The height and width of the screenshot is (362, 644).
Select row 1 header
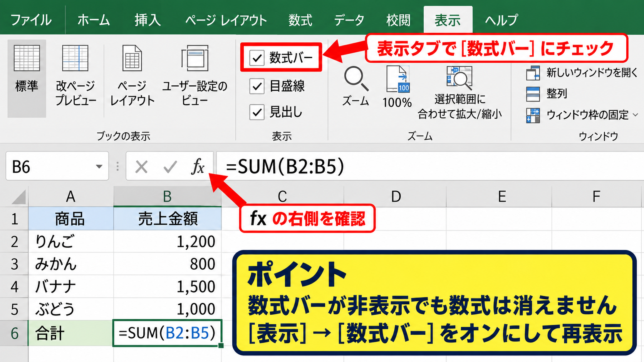14,219
